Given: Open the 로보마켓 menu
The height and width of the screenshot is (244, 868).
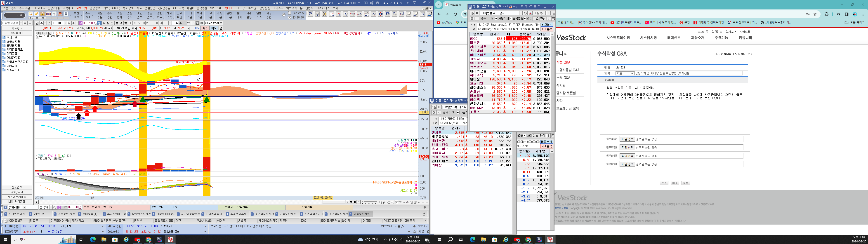Looking at the screenshot, I should pos(81,8).
